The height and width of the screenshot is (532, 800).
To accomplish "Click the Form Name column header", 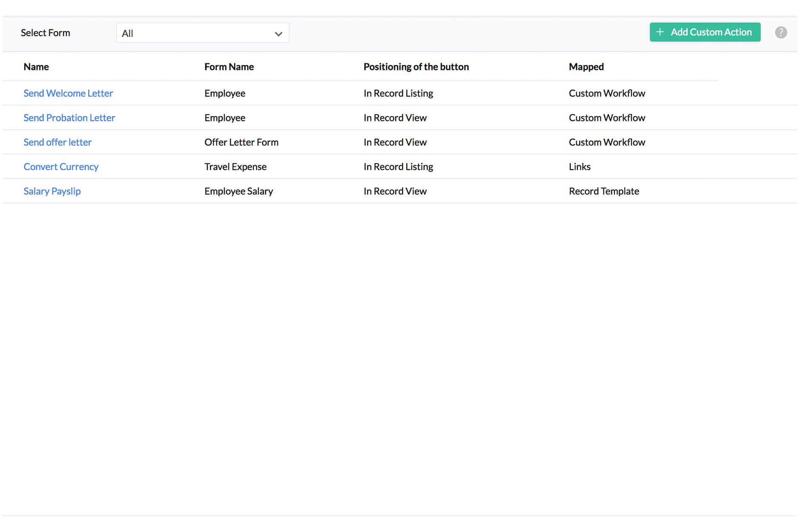I will coord(229,66).
